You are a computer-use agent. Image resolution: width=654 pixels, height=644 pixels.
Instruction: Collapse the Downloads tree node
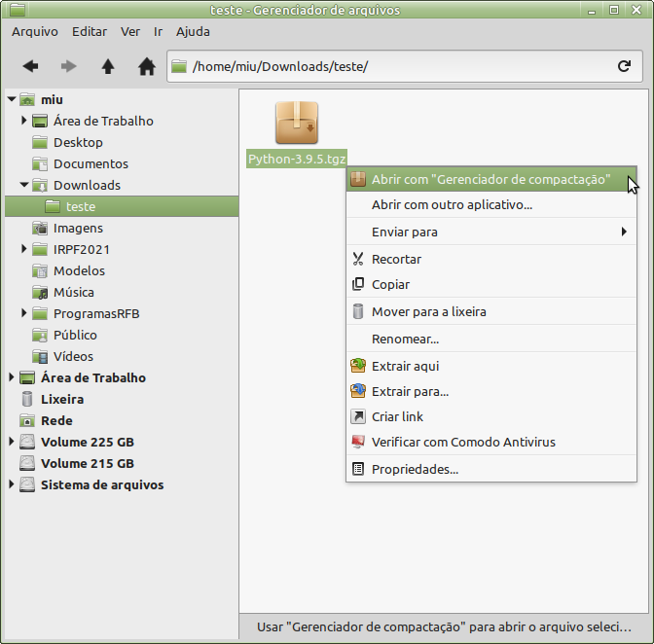24,184
